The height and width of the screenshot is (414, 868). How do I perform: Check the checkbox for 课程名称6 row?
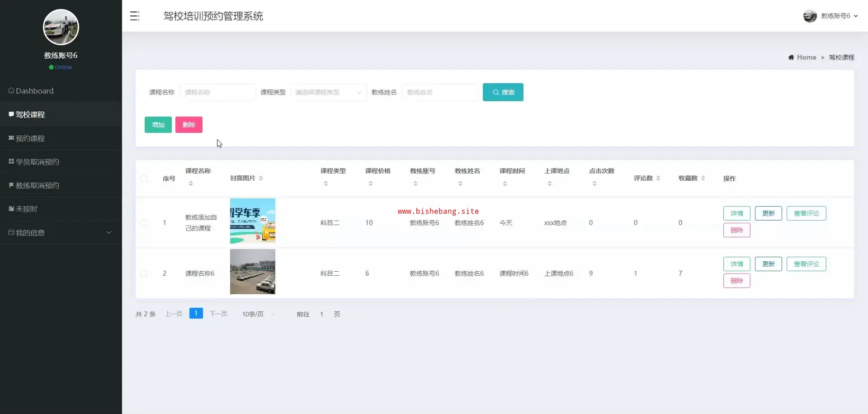[143, 273]
